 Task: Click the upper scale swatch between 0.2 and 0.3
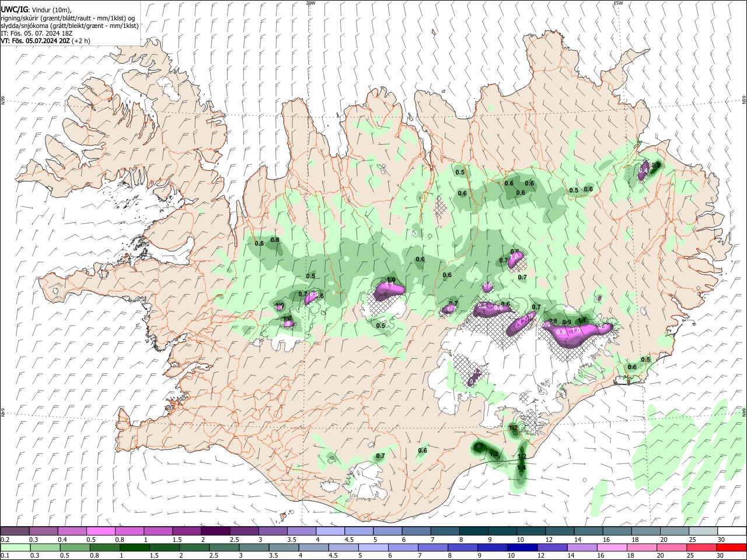pyautogui.click(x=15, y=531)
